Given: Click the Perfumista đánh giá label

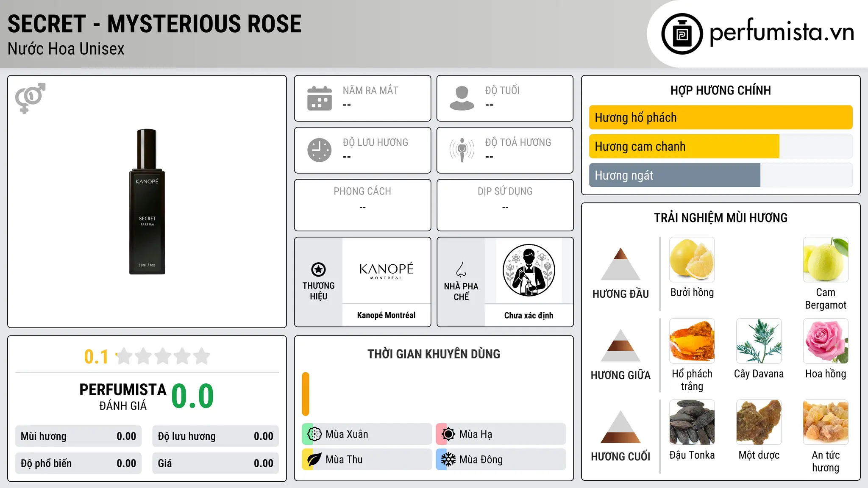Looking at the screenshot, I should 123,396.
